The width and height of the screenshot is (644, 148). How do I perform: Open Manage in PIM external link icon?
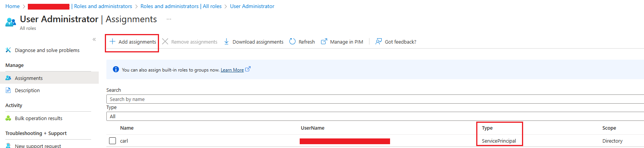pyautogui.click(x=324, y=41)
